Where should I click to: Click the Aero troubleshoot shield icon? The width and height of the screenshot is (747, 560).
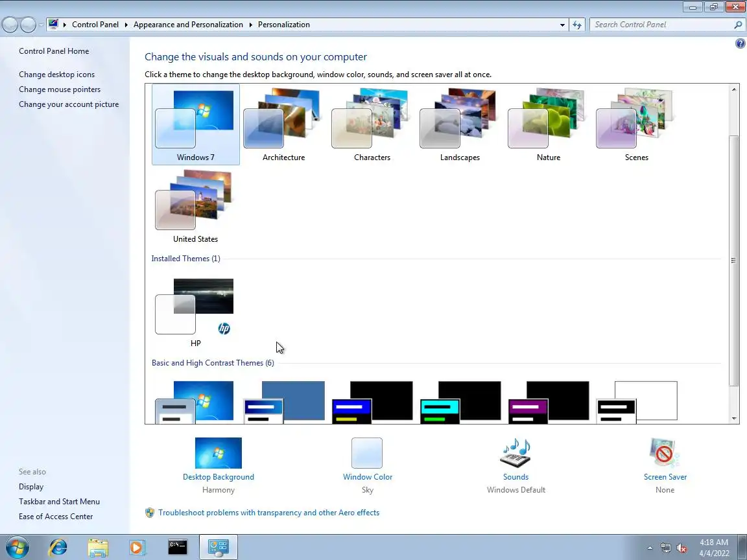pyautogui.click(x=150, y=513)
